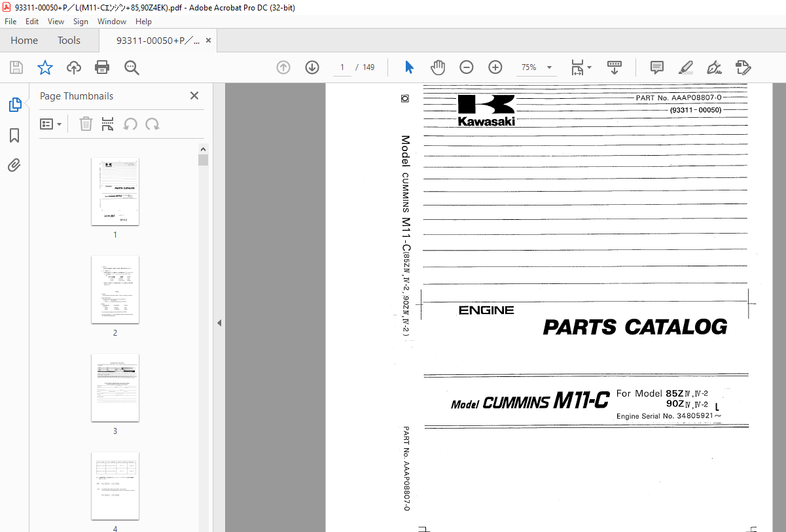Click the stamp and edit tool icon
The image size is (786, 532).
(743, 67)
